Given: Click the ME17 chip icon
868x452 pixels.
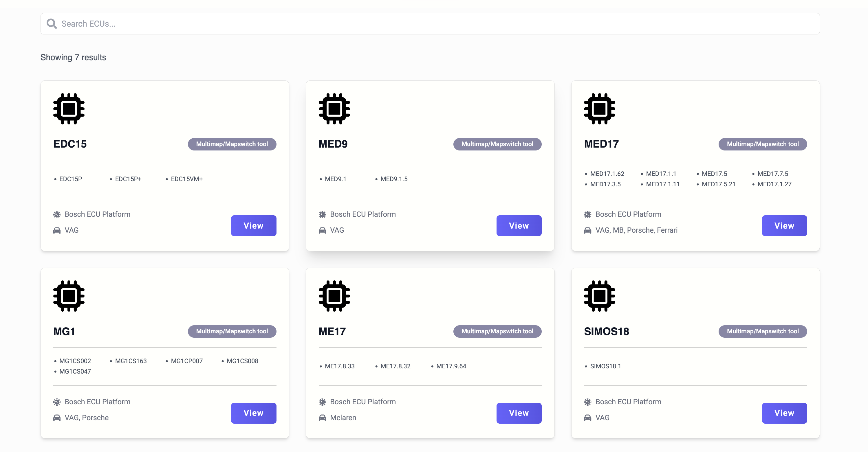Looking at the screenshot, I should point(334,296).
